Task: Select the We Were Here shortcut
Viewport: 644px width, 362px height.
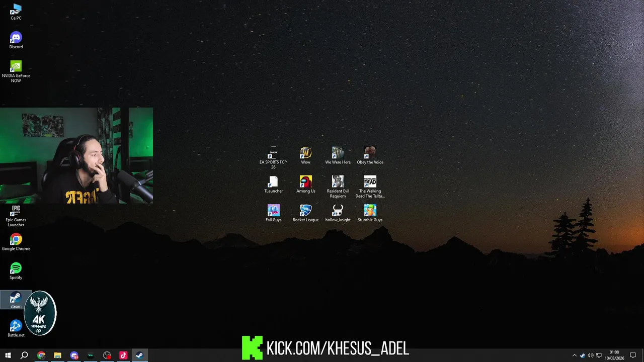Action: [338, 156]
